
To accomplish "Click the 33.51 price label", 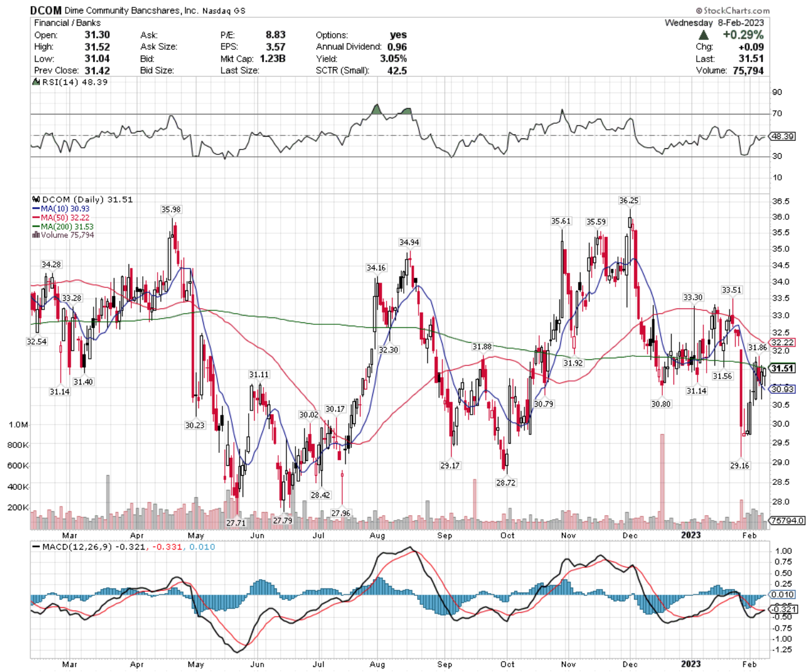I will tap(731, 290).
